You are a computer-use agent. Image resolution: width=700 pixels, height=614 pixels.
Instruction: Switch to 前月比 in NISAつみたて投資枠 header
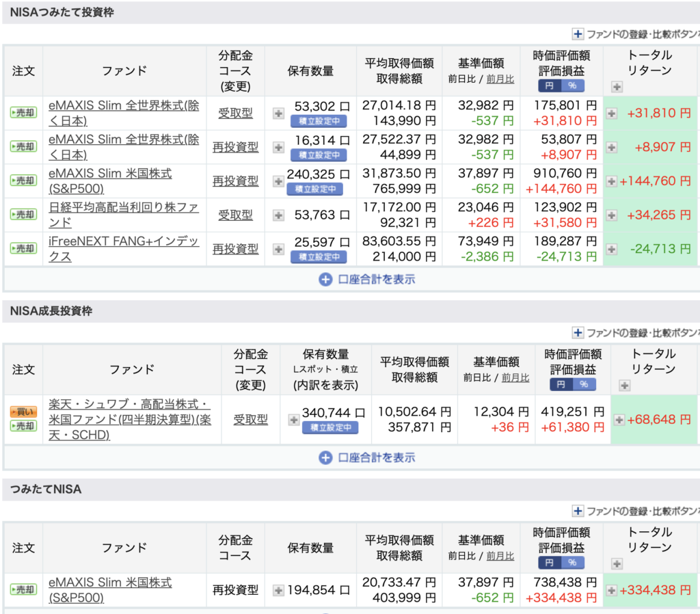tap(500, 79)
